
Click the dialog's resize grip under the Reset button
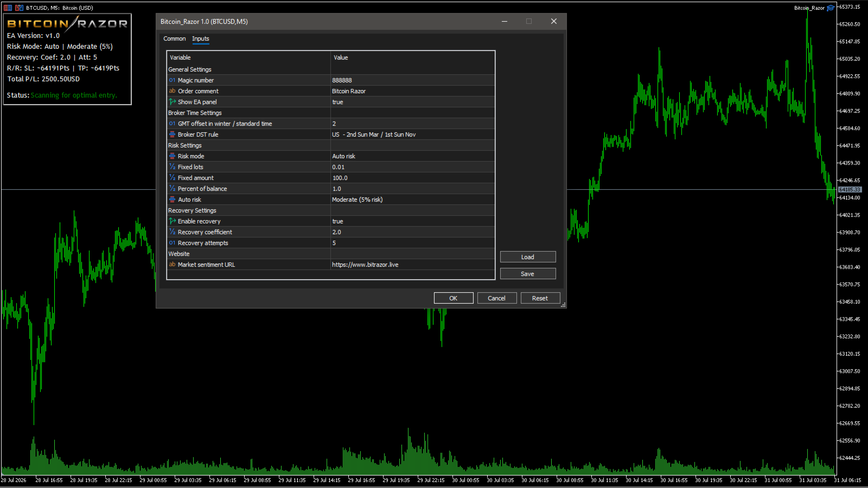click(563, 305)
